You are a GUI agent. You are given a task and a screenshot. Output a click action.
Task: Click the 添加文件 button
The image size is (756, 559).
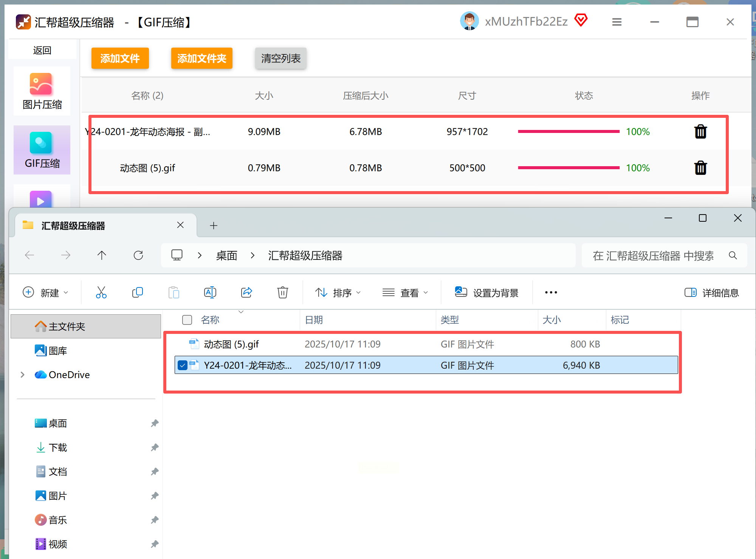coord(120,58)
